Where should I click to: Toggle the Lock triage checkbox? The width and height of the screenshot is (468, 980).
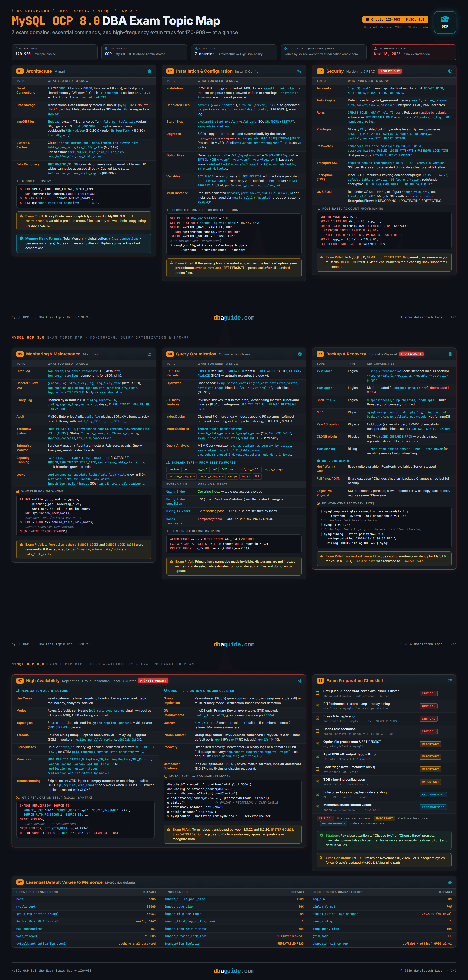point(317,769)
